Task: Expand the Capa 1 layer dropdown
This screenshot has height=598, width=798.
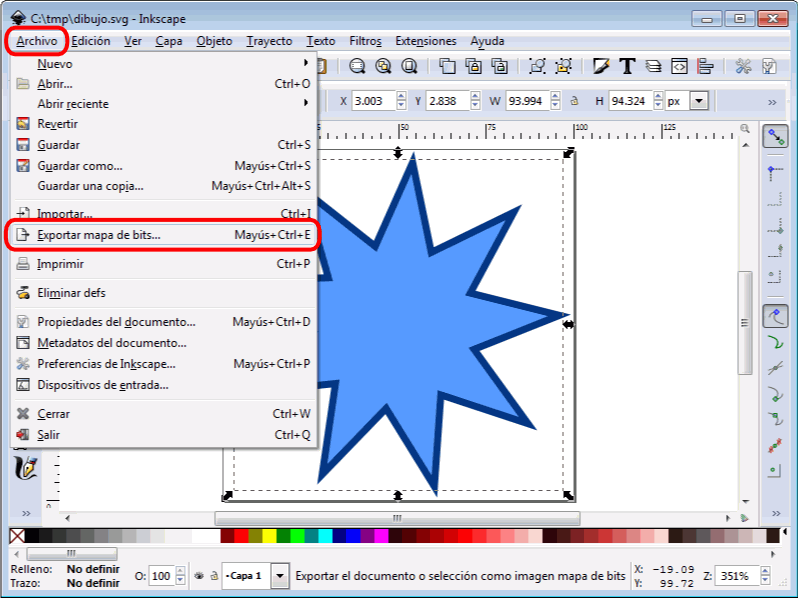Action: tap(280, 575)
